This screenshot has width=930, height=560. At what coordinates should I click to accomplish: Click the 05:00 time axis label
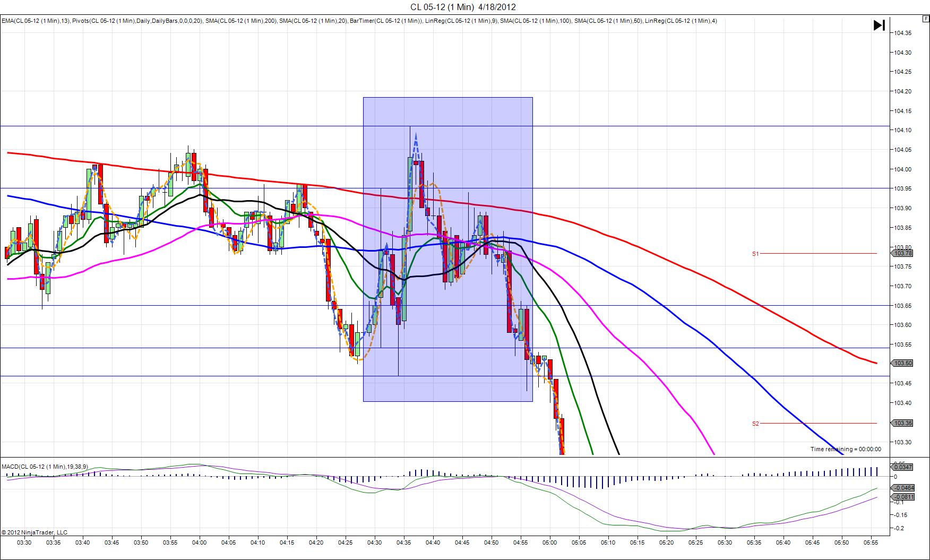[x=549, y=542]
